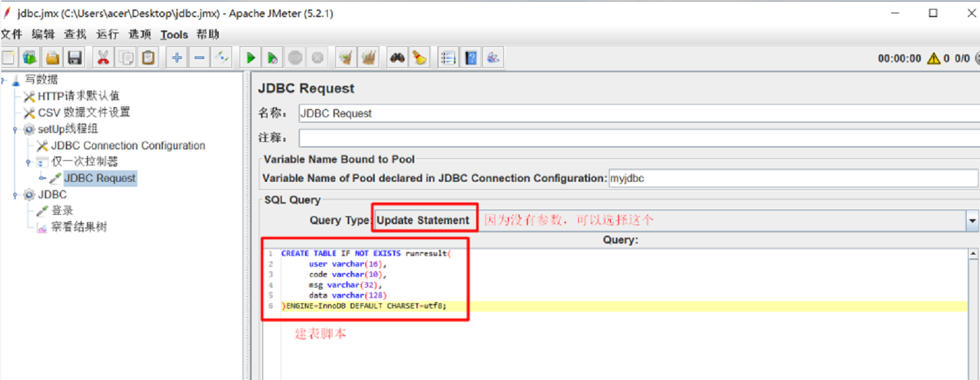The height and width of the screenshot is (380, 980).
Task: Cut the selected element with scissors icon
Action: 103,58
